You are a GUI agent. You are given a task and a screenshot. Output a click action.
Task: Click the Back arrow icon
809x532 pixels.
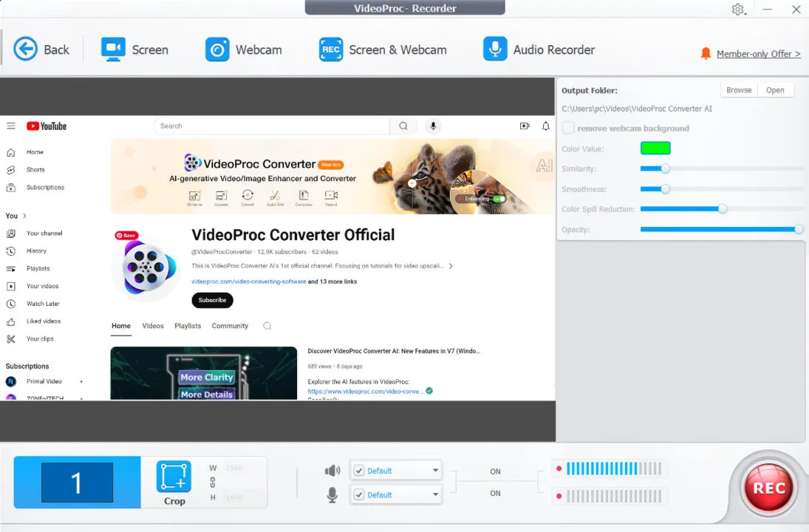click(26, 50)
